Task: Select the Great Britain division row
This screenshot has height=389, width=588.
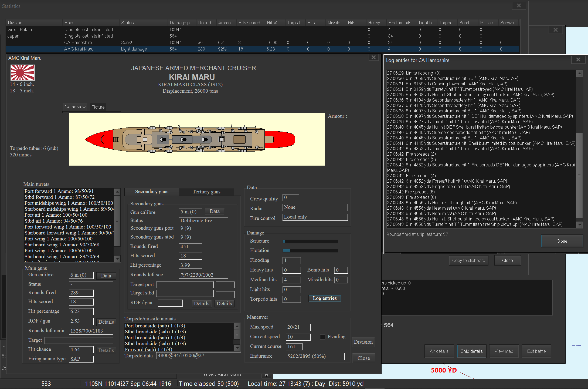Action: coord(262,29)
